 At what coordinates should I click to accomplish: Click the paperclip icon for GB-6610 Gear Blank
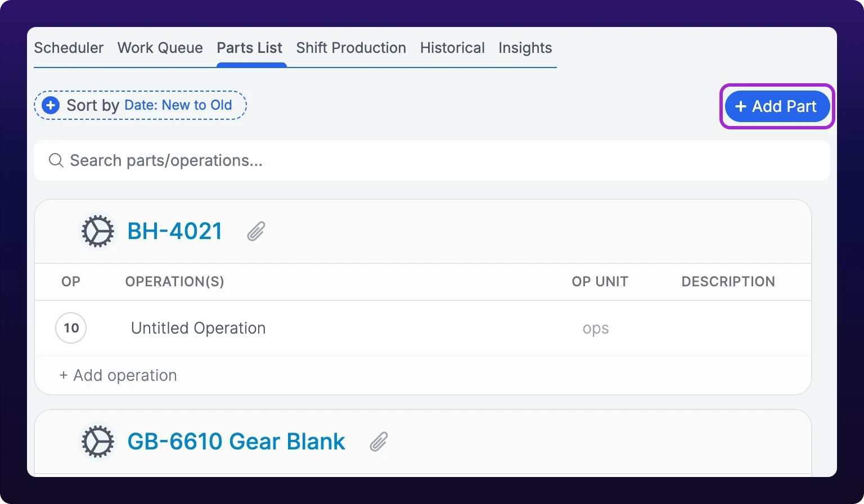pos(379,442)
